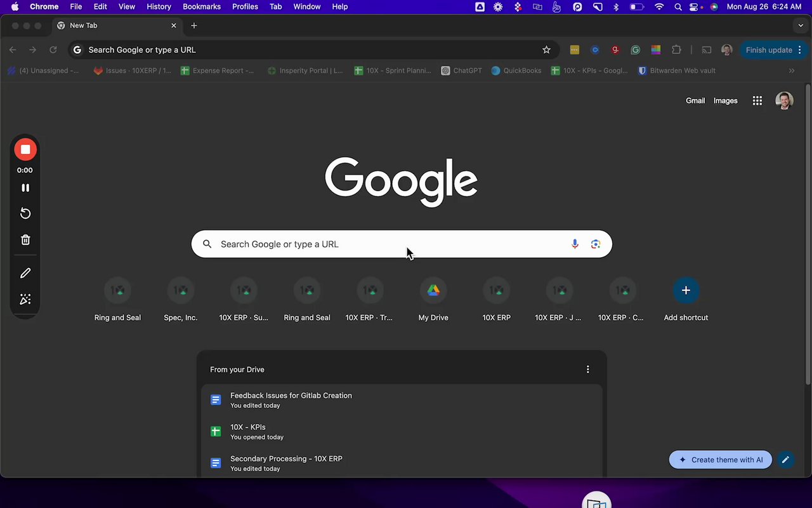Open the QuickBooks bookmark
This screenshot has width=812, height=508.
(516, 70)
